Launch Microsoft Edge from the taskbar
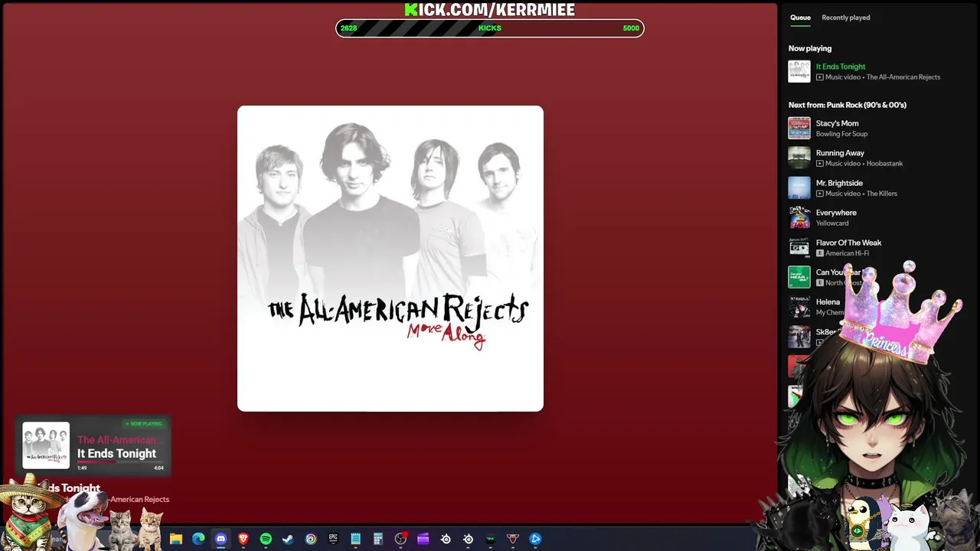This screenshot has height=551, width=980. [x=198, y=539]
